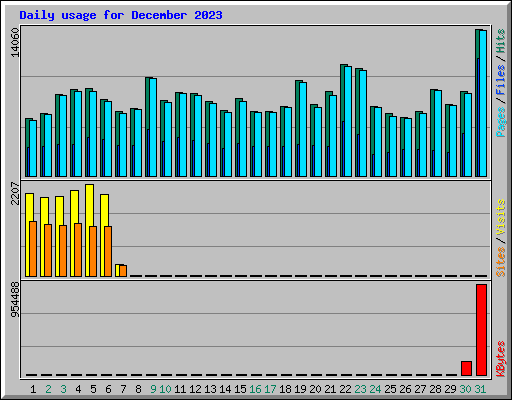
Task: Click day label 21 on the x-axis
Action: pos(330,389)
